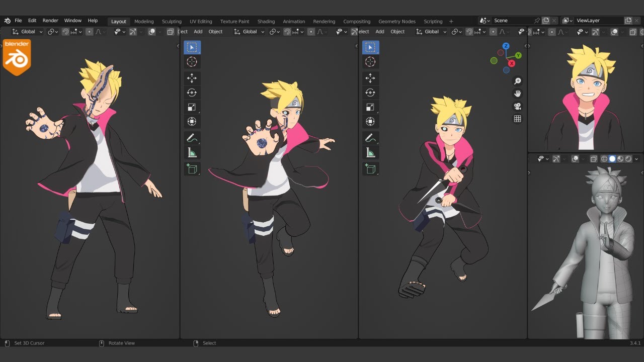
Task: Click the red X axis on navigation gizmo
Action: (512, 63)
